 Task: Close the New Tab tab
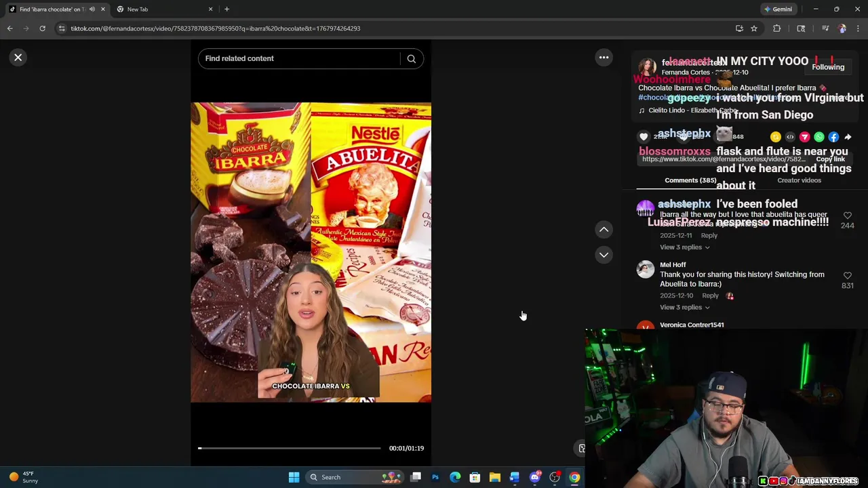pos(210,9)
